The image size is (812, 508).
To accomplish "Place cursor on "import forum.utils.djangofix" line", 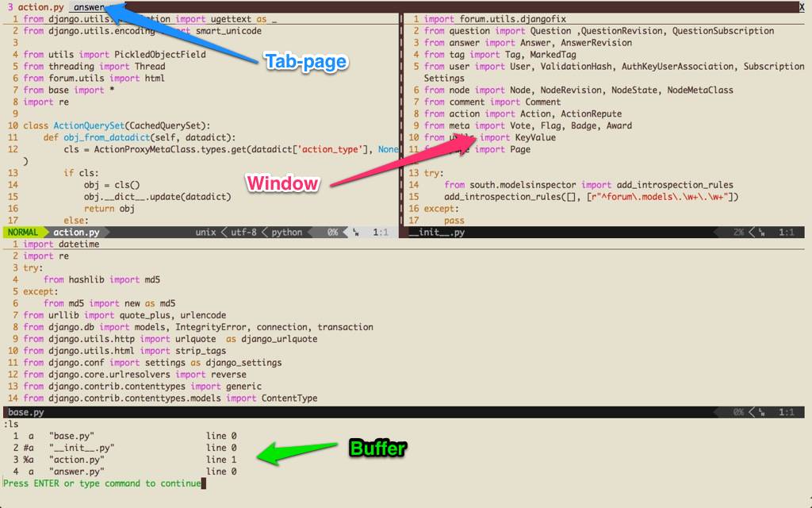I will point(495,19).
